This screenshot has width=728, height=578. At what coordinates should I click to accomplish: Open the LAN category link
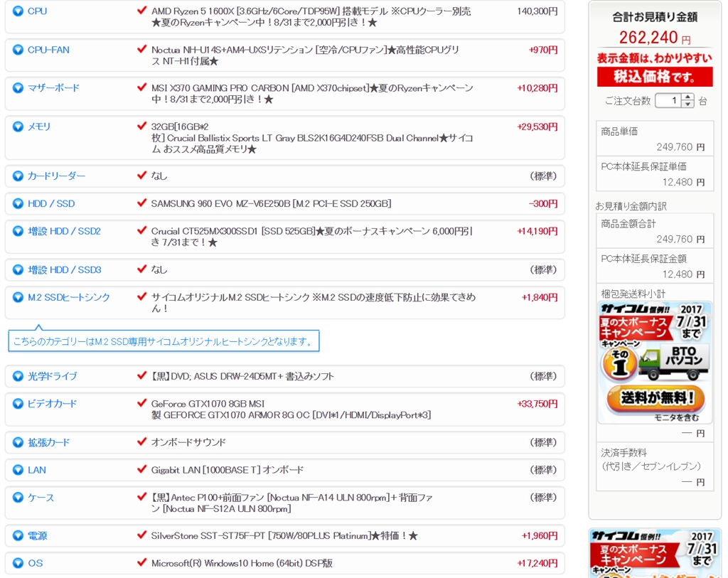click(37, 470)
